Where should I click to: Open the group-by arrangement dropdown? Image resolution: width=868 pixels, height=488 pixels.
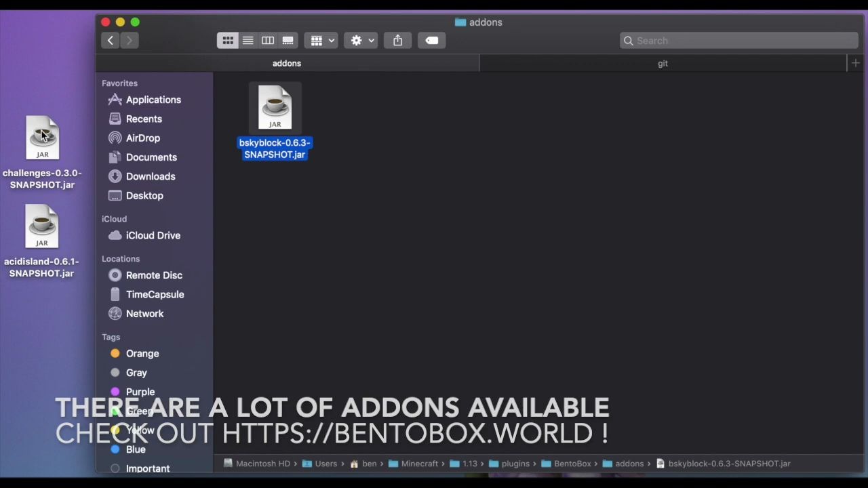click(x=321, y=41)
